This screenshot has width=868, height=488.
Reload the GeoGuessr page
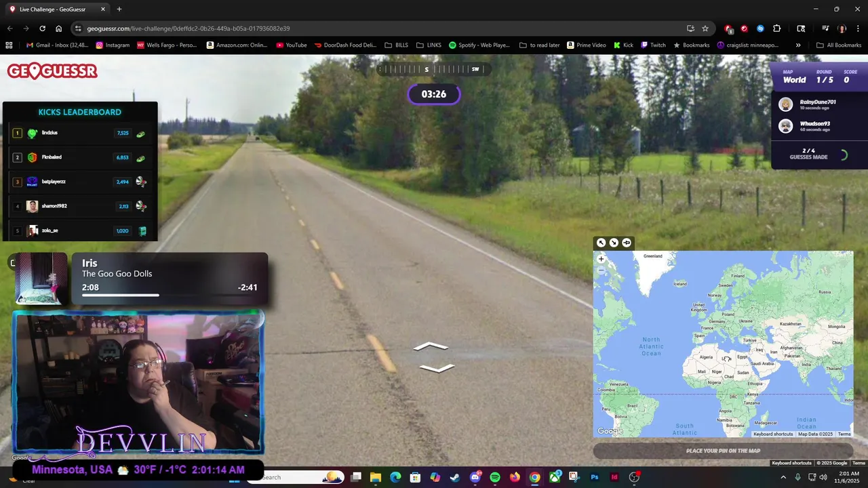coord(42,28)
